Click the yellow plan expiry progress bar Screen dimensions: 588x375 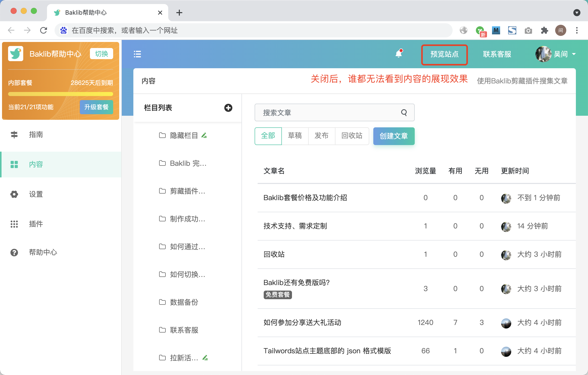[61, 94]
